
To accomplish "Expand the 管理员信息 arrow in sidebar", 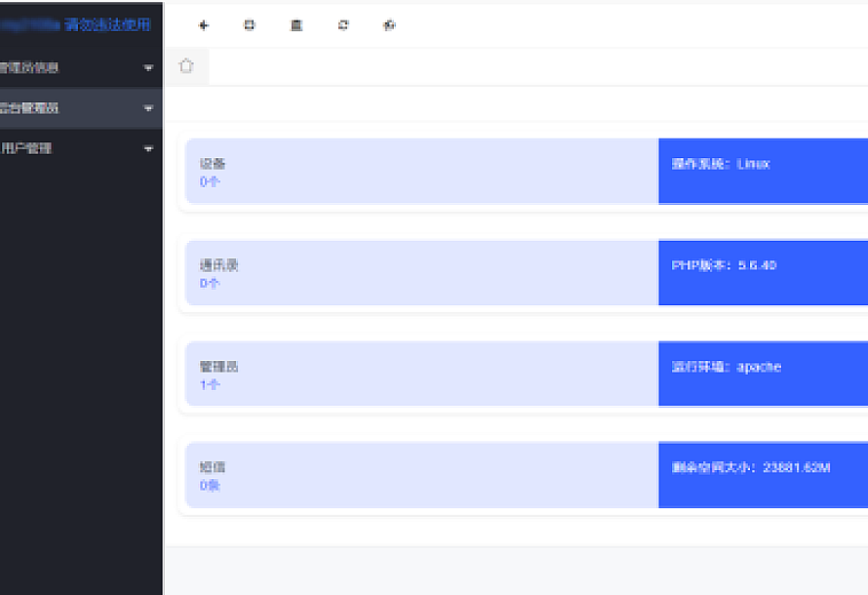I will pyautogui.click(x=148, y=68).
